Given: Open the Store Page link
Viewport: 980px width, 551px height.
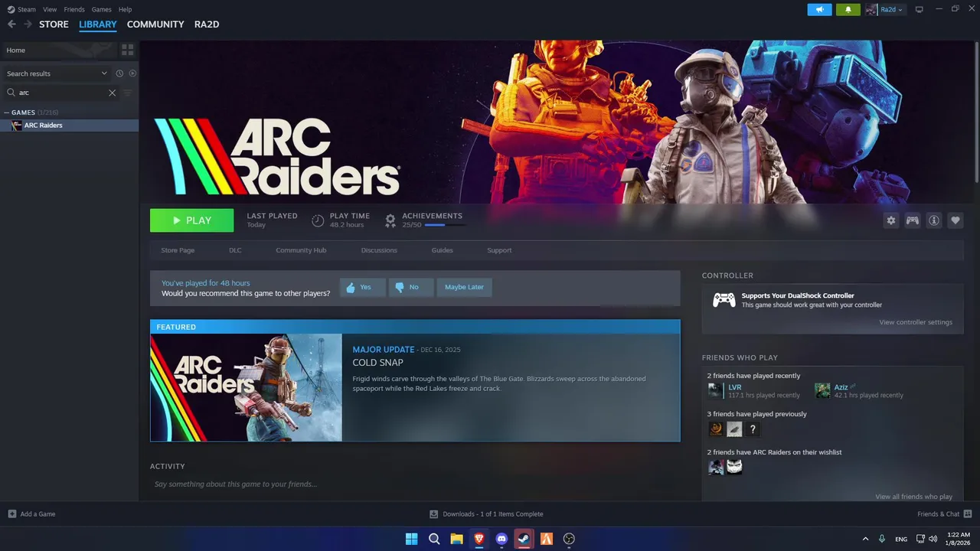Looking at the screenshot, I should tap(178, 250).
